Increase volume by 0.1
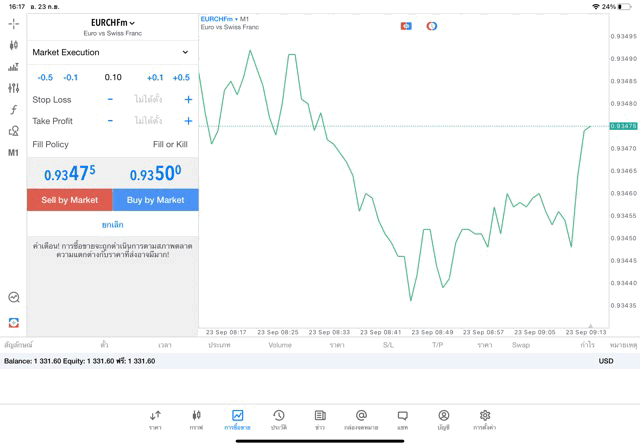Viewport: 640px width, 447px height. point(155,77)
